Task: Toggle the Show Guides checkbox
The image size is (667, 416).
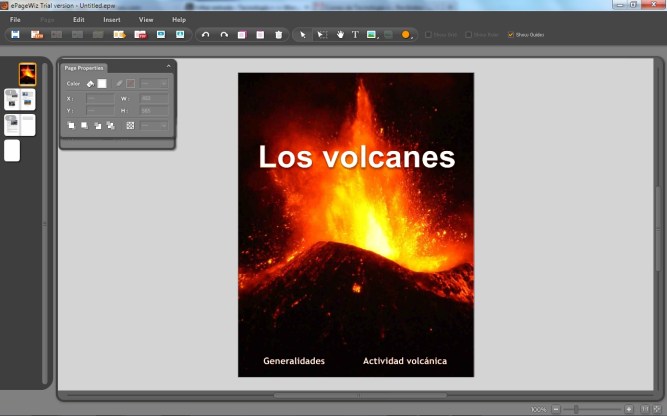Action: (x=511, y=35)
